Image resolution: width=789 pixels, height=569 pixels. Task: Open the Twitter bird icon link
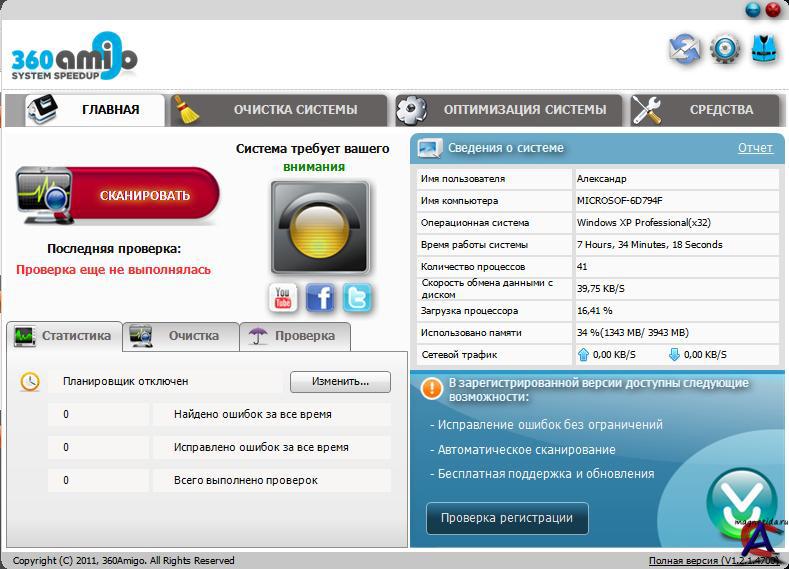[x=357, y=297]
